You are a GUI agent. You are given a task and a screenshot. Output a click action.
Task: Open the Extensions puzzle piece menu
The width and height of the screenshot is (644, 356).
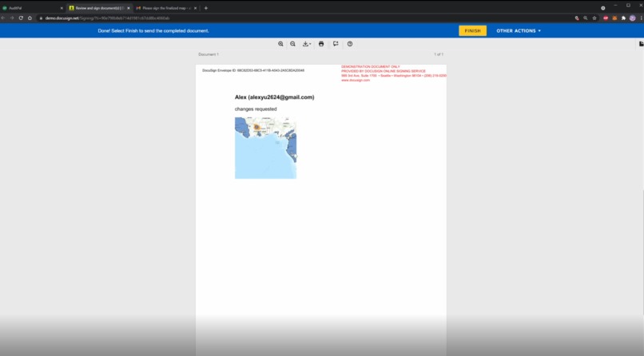click(623, 18)
